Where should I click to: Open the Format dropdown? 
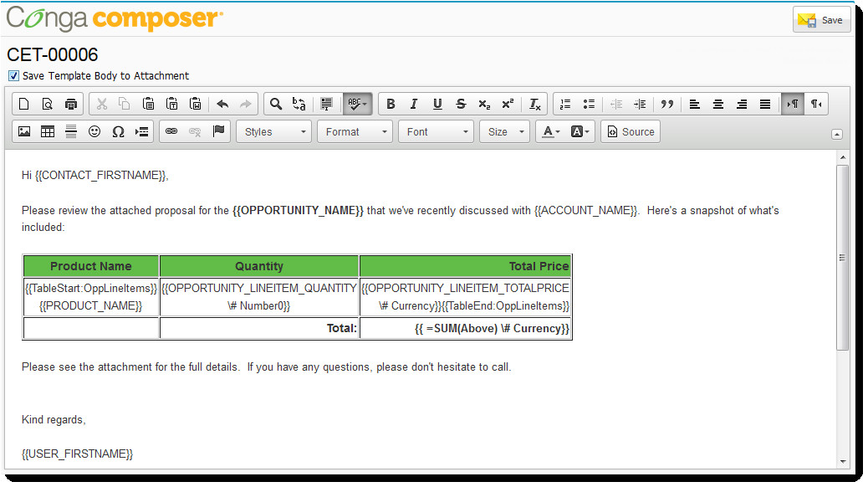[x=355, y=132]
